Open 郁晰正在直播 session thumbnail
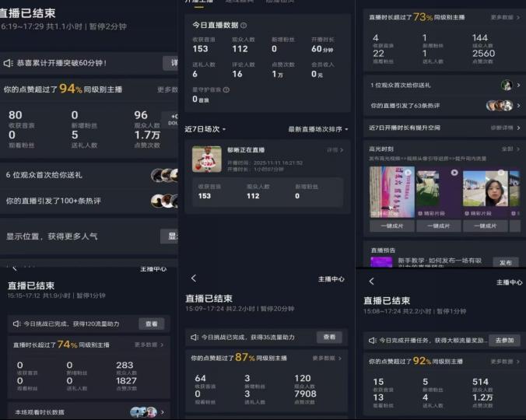This screenshot has height=420, width=526. (207, 159)
